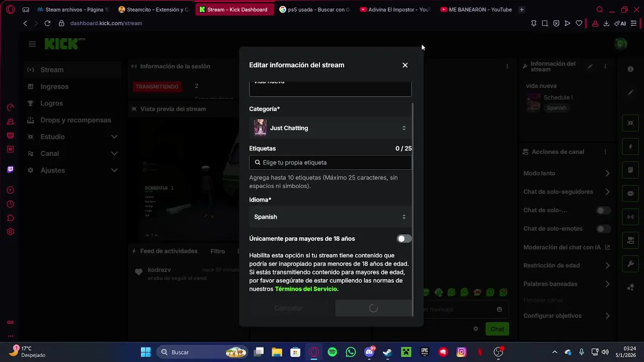
Task: Click the stream title text field
Action: point(331,88)
